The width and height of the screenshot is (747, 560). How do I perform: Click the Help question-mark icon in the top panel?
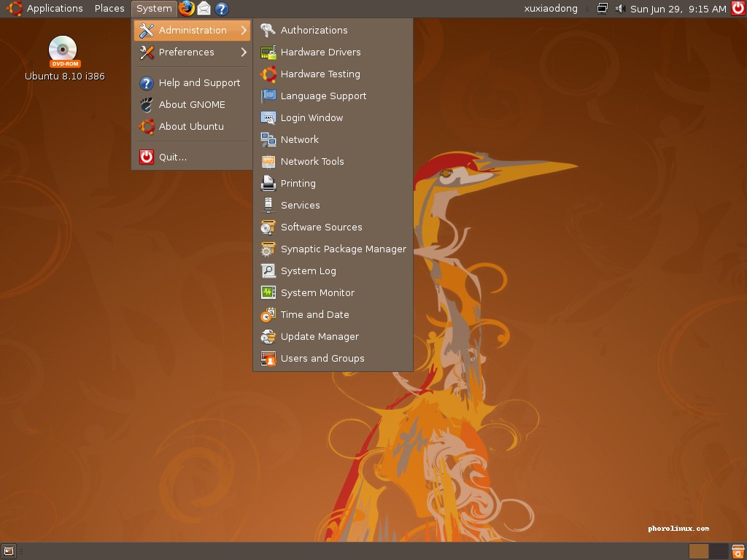coord(220,9)
